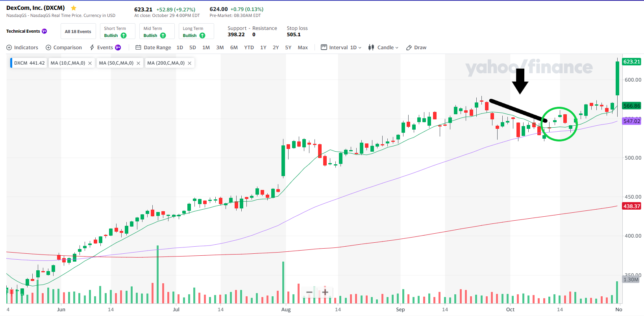Click the 1.30M volume tag
644x316 pixels.
coord(631,279)
